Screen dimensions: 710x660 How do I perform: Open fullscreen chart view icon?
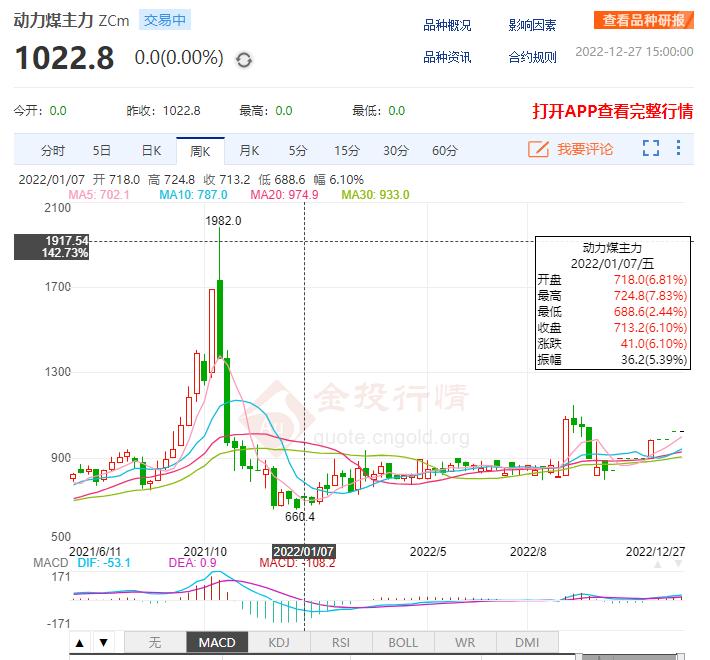pyautogui.click(x=651, y=148)
